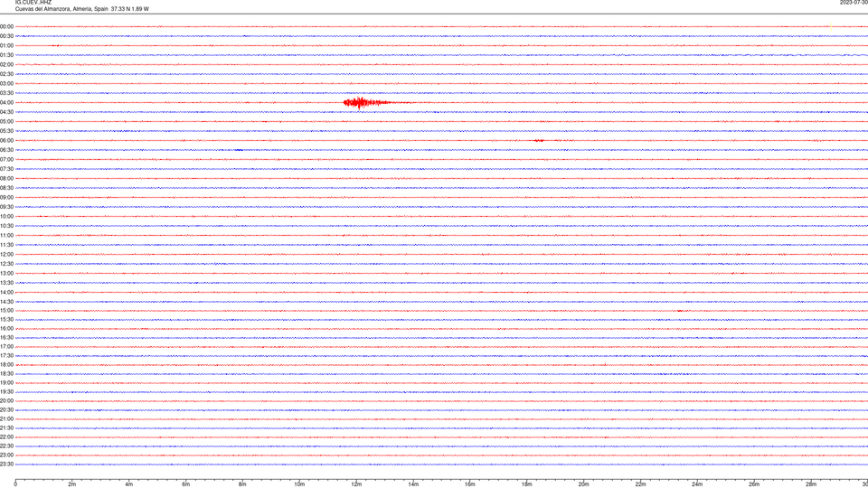This screenshot has width=868, height=488.
Task: Pick the 11:00 trace label
Action: [6, 236]
